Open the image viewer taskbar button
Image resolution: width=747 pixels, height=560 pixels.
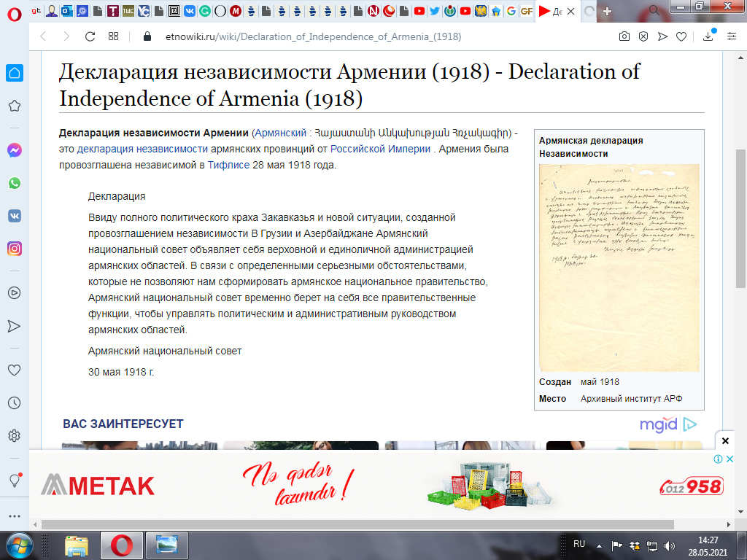pos(166,545)
